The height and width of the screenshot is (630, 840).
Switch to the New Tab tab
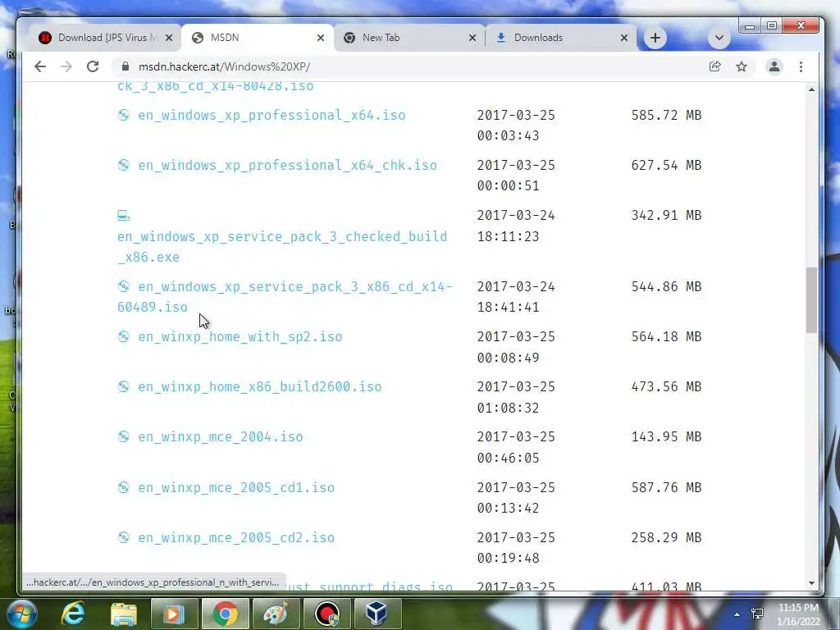point(409,38)
